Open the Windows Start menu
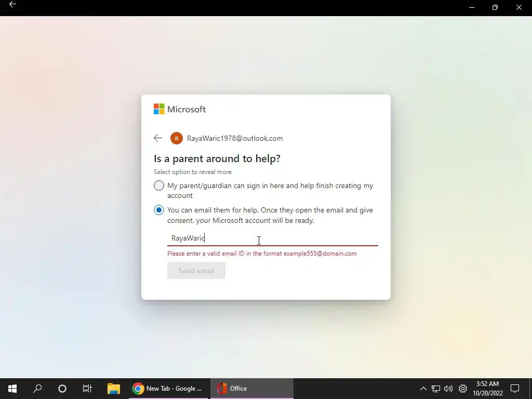The height and width of the screenshot is (399, 532). pos(12,389)
